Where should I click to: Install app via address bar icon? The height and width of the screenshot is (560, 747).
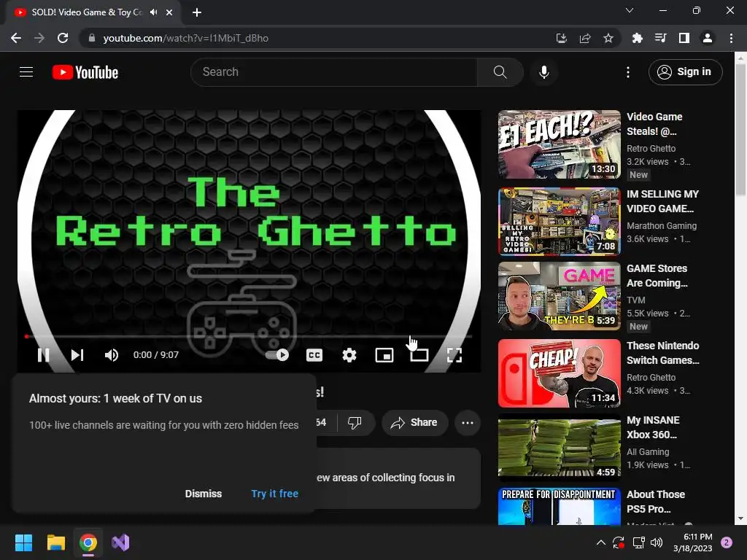pos(562,38)
